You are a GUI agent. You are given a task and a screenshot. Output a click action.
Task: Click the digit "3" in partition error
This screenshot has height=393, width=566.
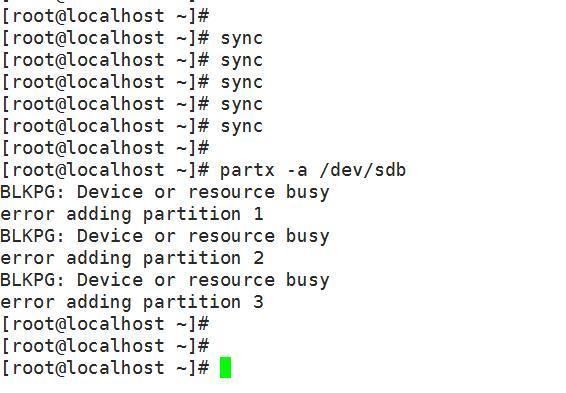(258, 302)
